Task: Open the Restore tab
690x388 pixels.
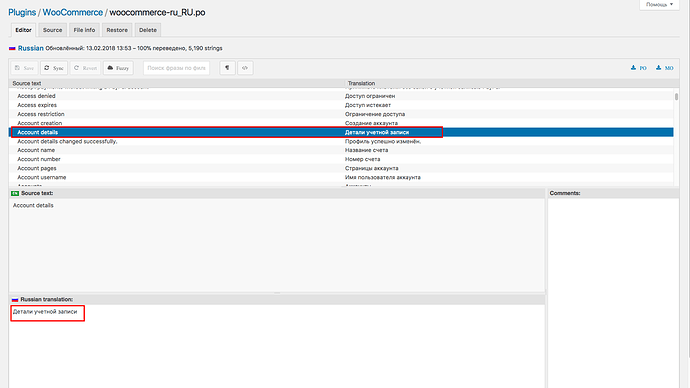Action: [x=117, y=30]
